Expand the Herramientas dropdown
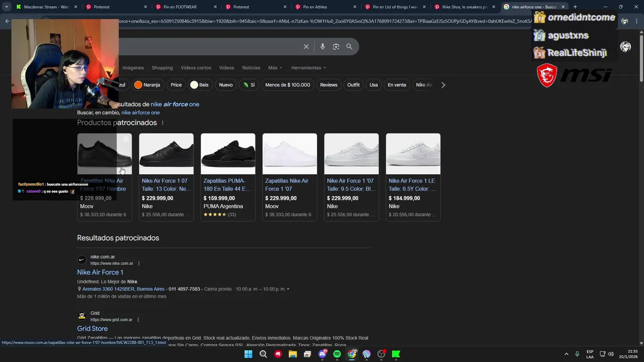Screen dimensions: 644x362 [308, 68]
